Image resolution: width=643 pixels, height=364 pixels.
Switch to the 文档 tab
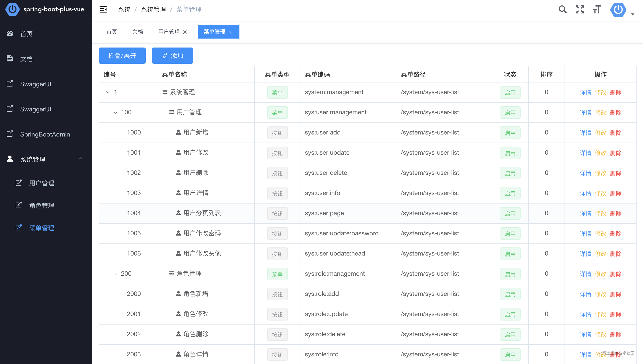coord(137,32)
